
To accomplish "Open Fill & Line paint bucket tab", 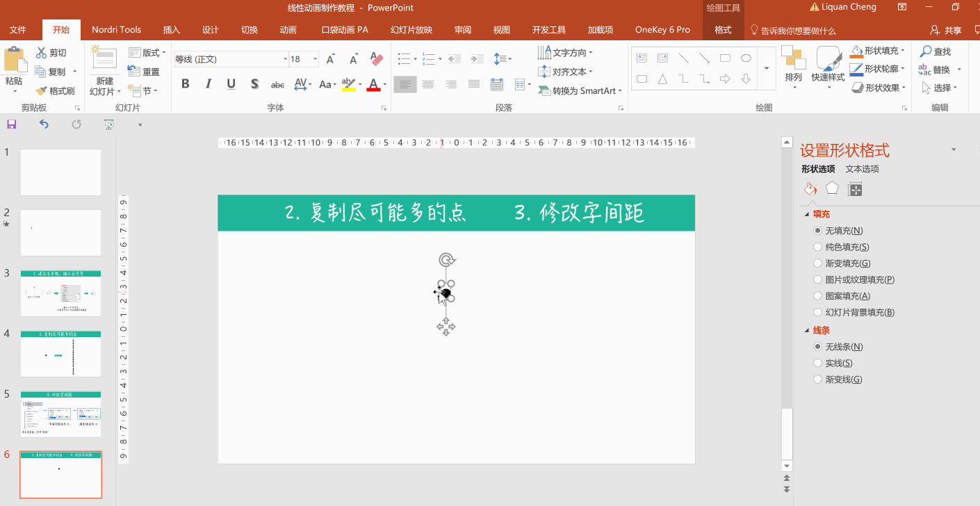I will coord(810,189).
